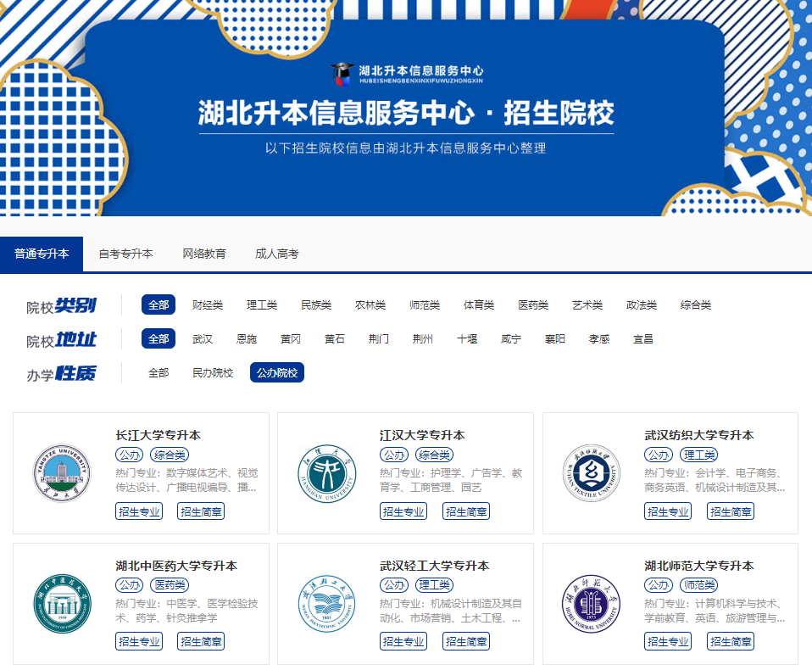Screen dimensions: 812x670
Task: Select the 艺术类 category option
Action: coord(587,305)
